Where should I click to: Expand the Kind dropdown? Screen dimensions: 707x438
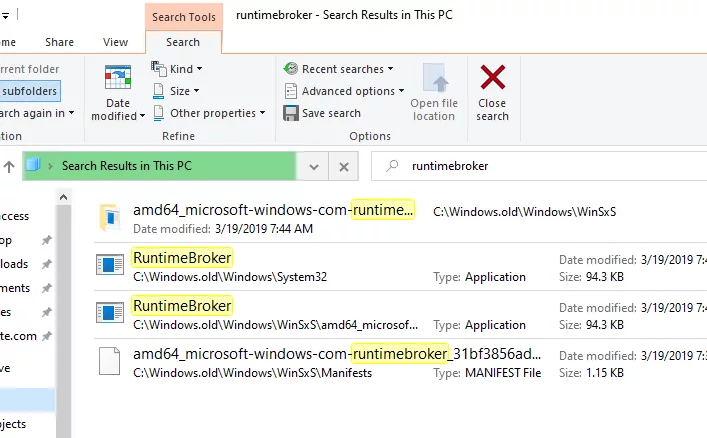pos(199,69)
